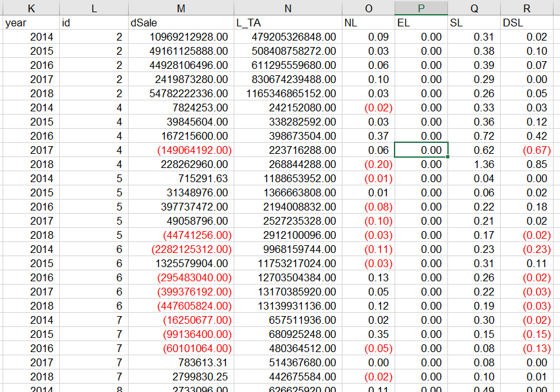The image size is (560, 392).
Task: Select DSL cell (0.23)
Action: click(x=527, y=249)
